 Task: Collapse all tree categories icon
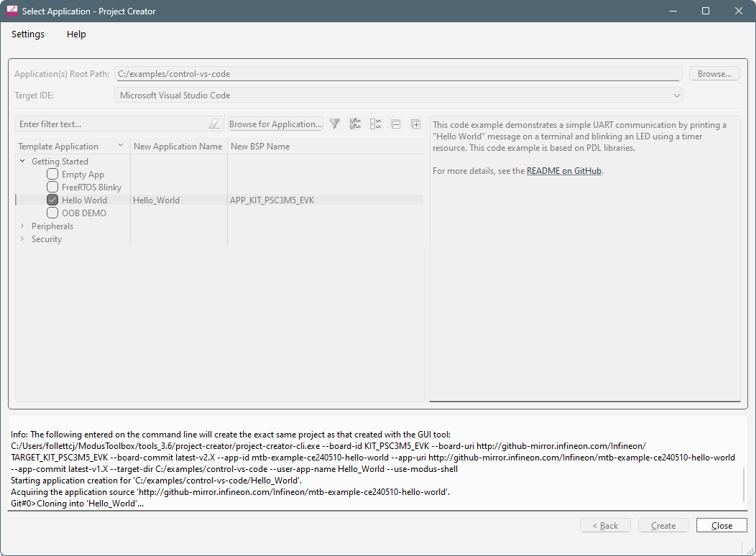pos(395,124)
